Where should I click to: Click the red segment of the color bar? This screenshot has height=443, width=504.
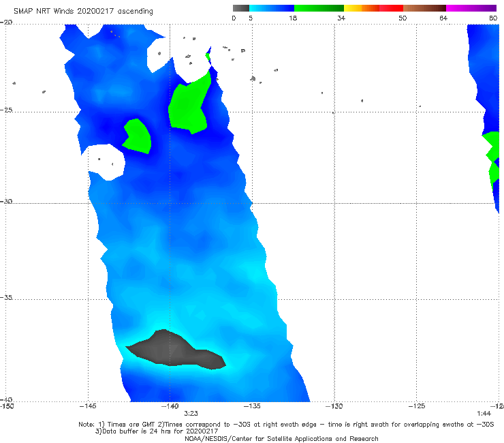tap(391, 8)
